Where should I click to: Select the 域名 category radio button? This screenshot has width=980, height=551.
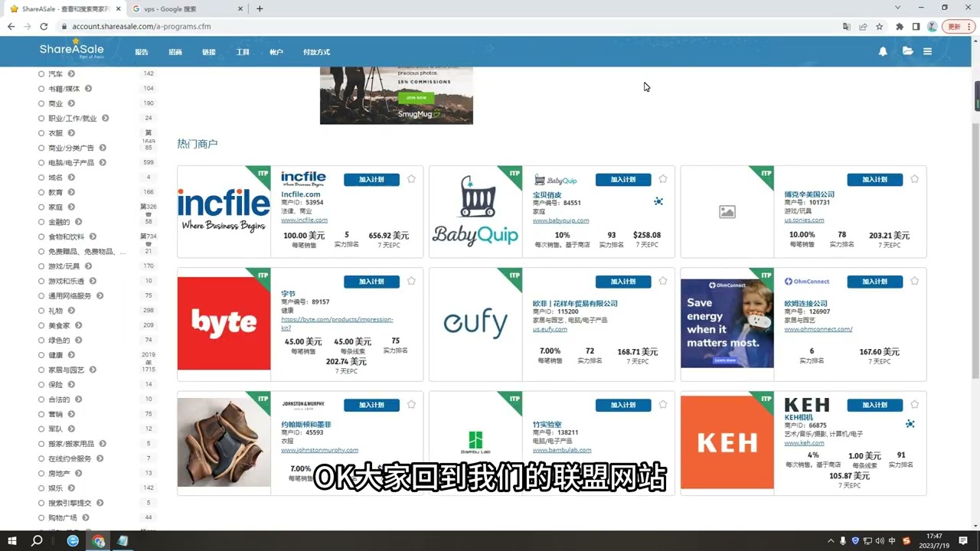coord(41,178)
